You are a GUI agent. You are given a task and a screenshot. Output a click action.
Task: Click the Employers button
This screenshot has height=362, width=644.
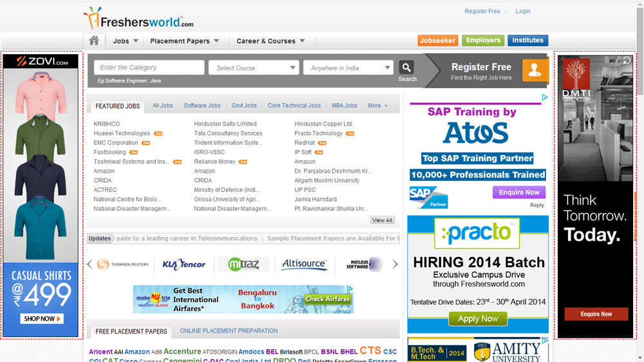(483, 40)
